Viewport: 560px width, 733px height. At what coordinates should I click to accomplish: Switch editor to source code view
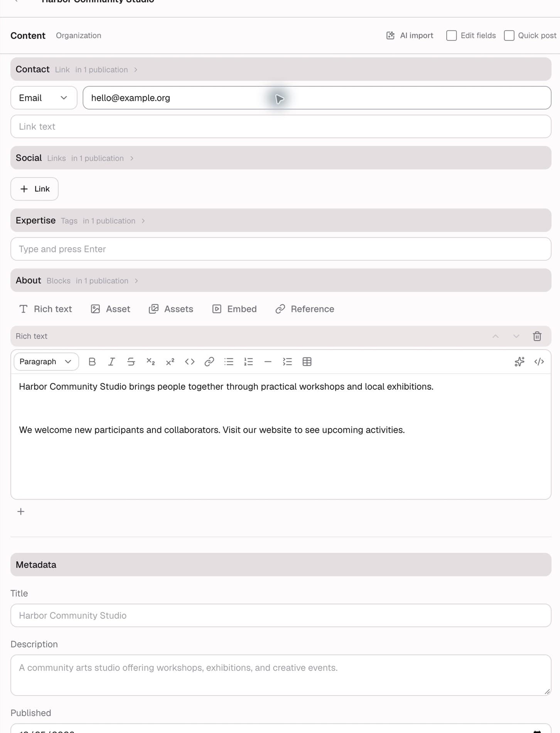click(539, 361)
